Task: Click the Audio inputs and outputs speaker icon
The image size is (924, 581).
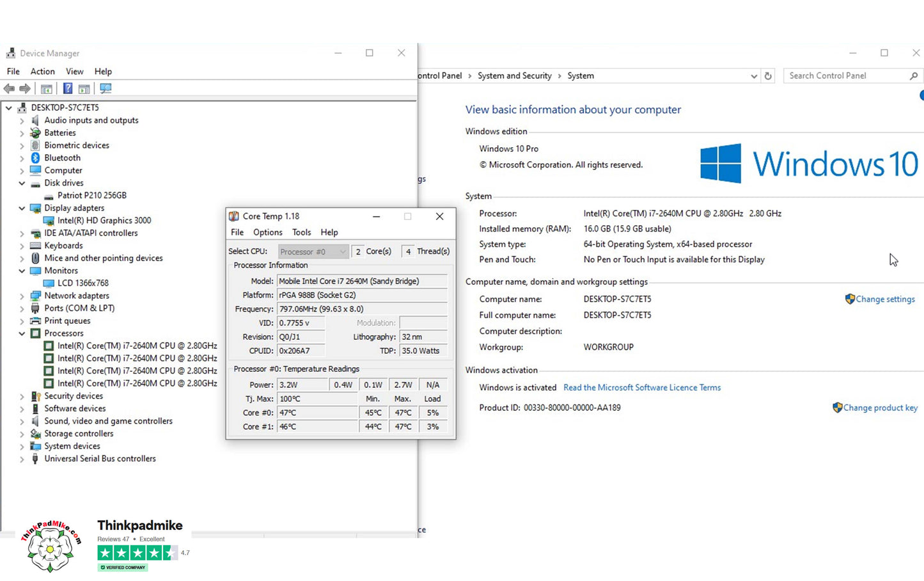Action: (x=35, y=120)
